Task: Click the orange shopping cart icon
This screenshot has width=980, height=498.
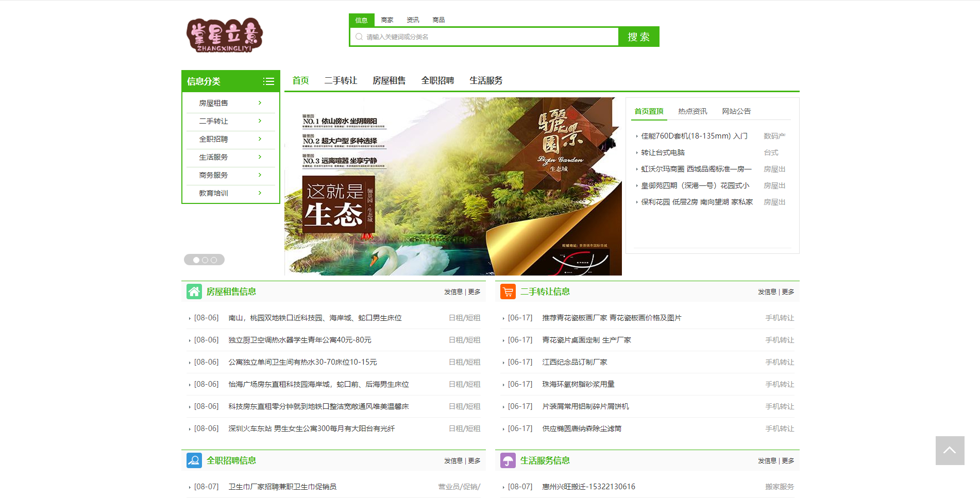Action: (508, 291)
